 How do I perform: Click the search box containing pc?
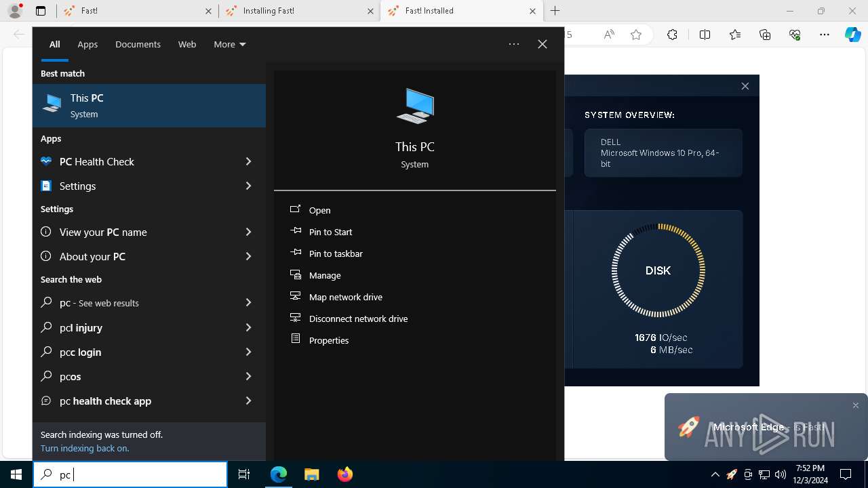130,474
